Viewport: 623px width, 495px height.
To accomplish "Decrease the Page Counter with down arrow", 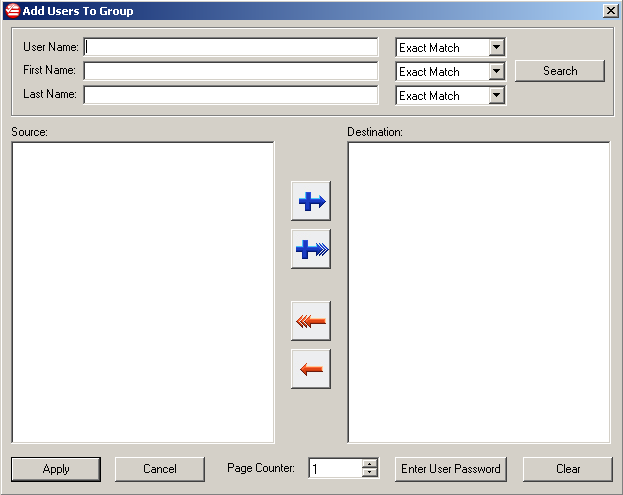I will point(370,473).
